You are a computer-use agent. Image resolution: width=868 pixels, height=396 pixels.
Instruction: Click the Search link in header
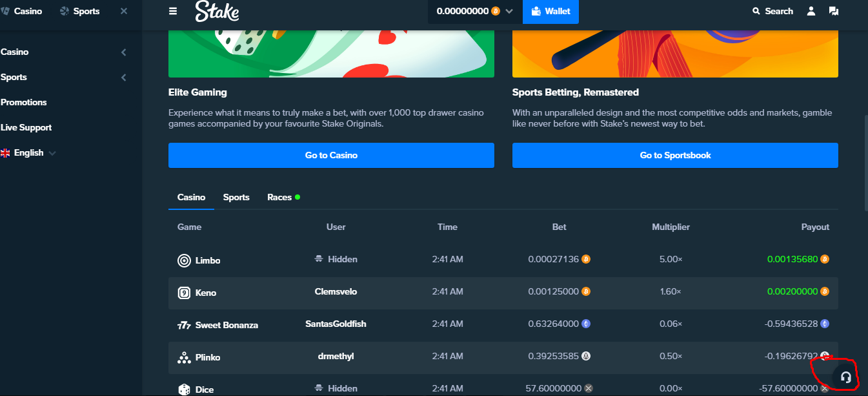(x=772, y=11)
